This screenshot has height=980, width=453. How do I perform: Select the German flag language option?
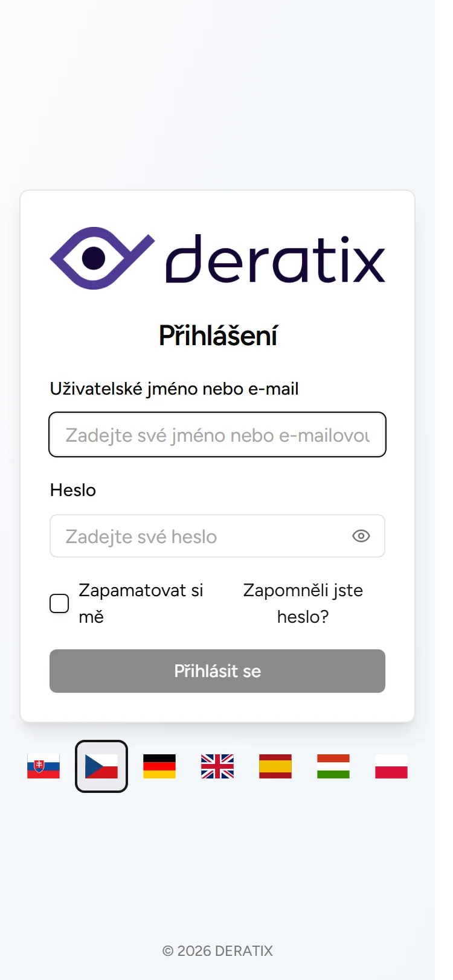pos(159,767)
